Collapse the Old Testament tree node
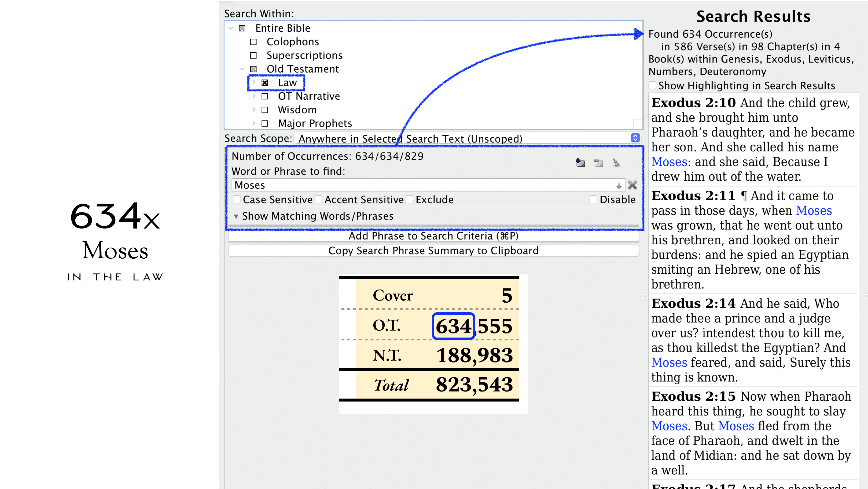Viewport: 868px width, 489px height. point(242,69)
